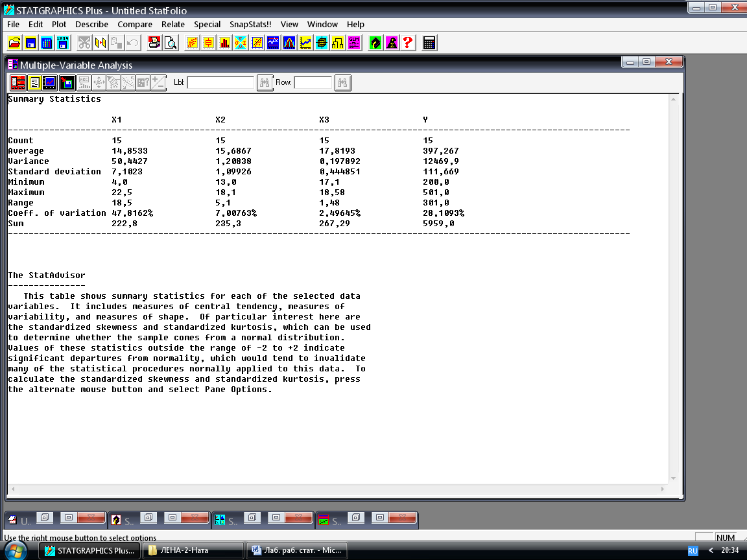This screenshot has height=560, width=747.
Task: Click the Input Dialog icon in analysis toolbar
Action: coord(18,83)
